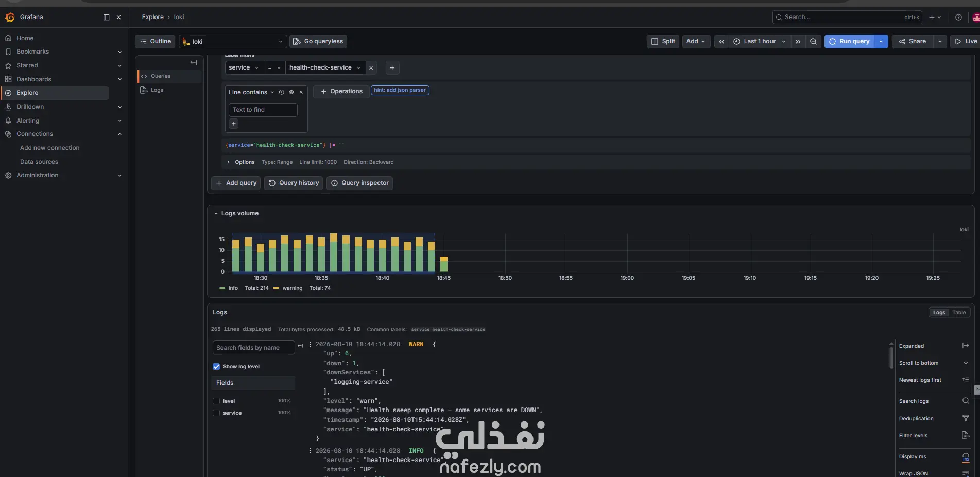Collapse the outline panel arrow

194,62
